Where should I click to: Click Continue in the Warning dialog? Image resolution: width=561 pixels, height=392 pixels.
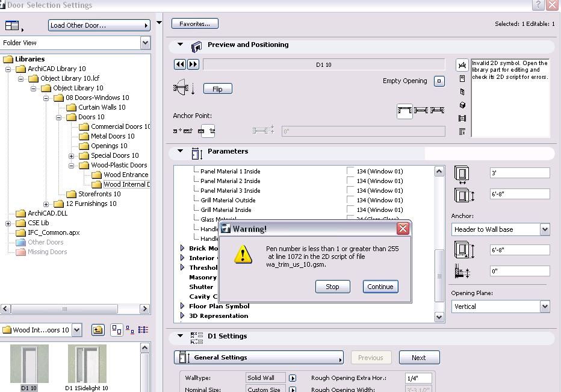point(380,287)
